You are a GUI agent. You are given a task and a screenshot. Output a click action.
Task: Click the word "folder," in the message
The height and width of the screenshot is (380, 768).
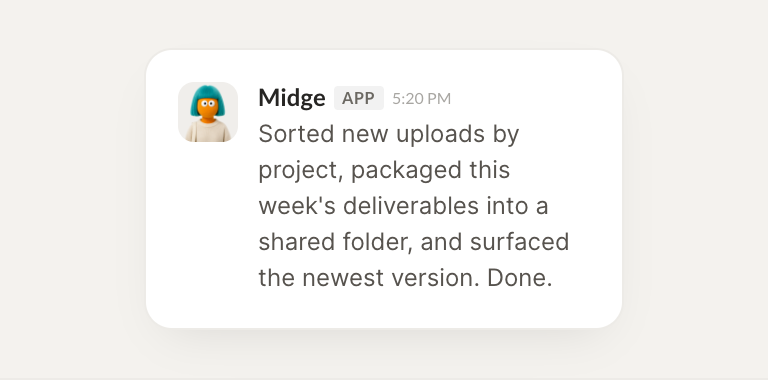click(x=377, y=242)
